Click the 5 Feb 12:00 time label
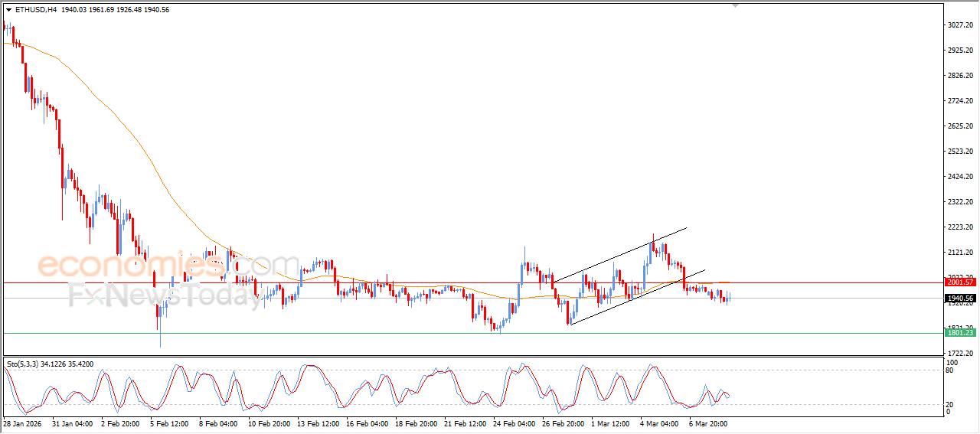The image size is (980, 434). coord(169,423)
